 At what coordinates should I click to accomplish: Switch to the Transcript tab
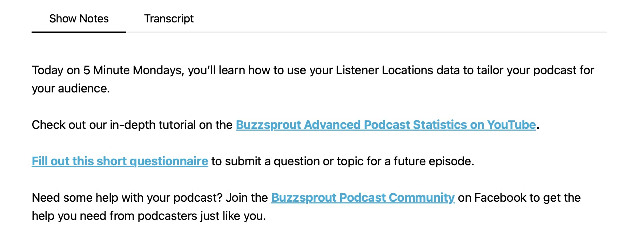169,19
